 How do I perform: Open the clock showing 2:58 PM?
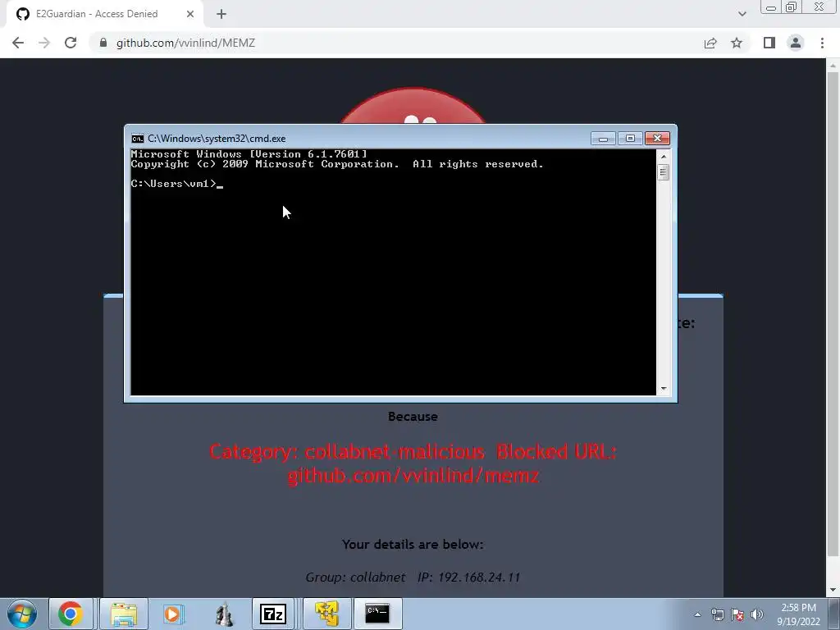pyautogui.click(x=798, y=614)
